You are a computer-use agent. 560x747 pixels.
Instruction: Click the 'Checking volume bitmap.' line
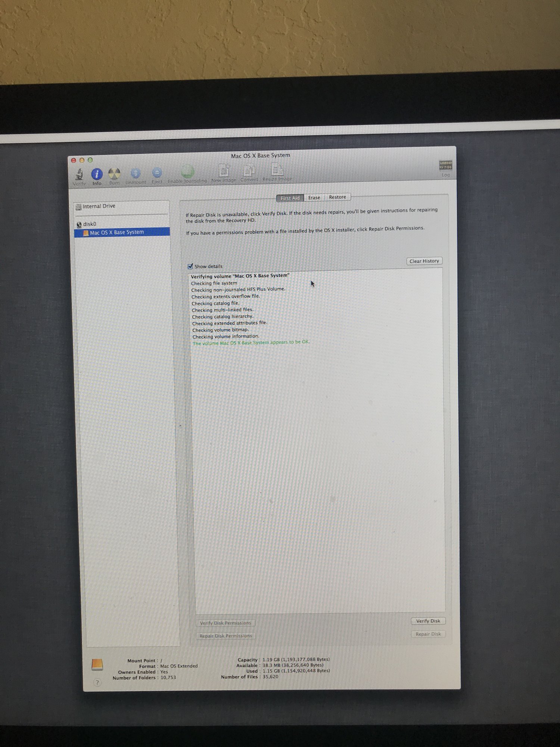220,330
